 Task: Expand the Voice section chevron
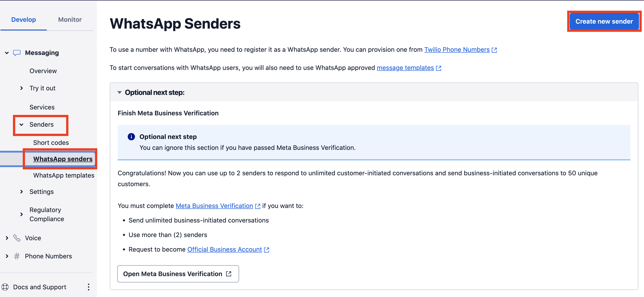(7, 238)
